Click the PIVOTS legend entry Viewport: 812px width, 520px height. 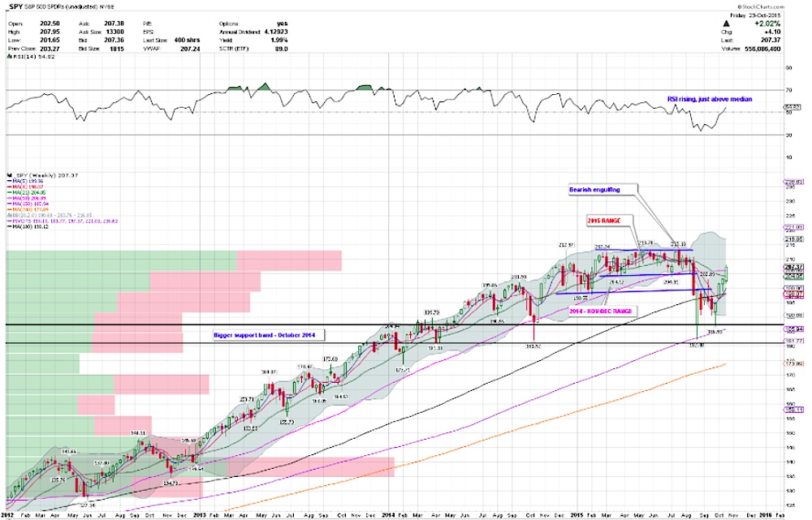(x=63, y=221)
